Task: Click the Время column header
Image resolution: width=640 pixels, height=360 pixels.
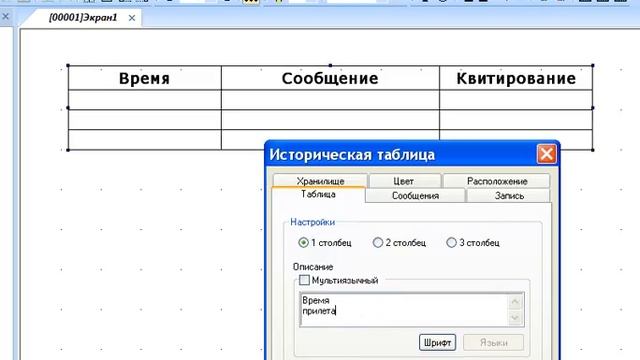Action: (x=144, y=78)
